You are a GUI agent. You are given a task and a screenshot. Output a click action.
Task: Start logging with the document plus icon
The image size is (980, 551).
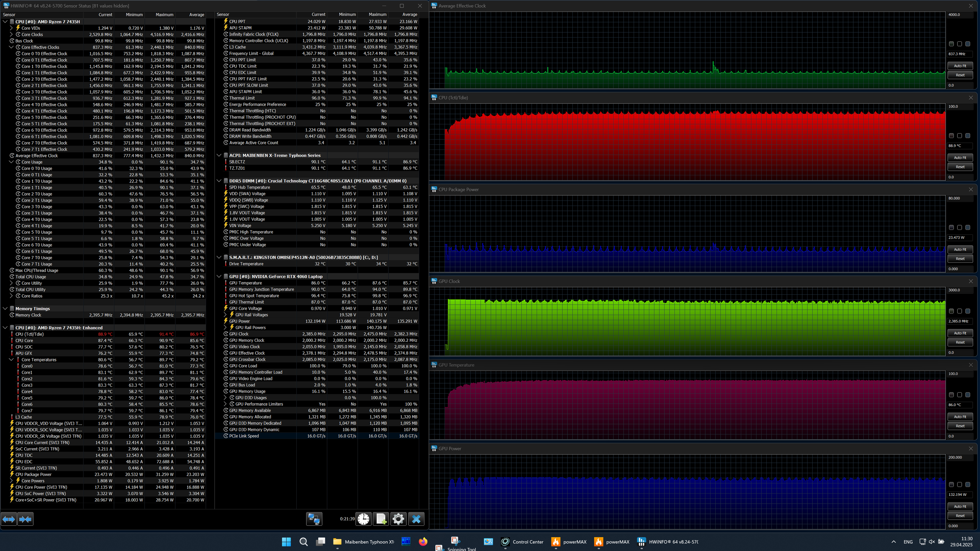pos(381,519)
